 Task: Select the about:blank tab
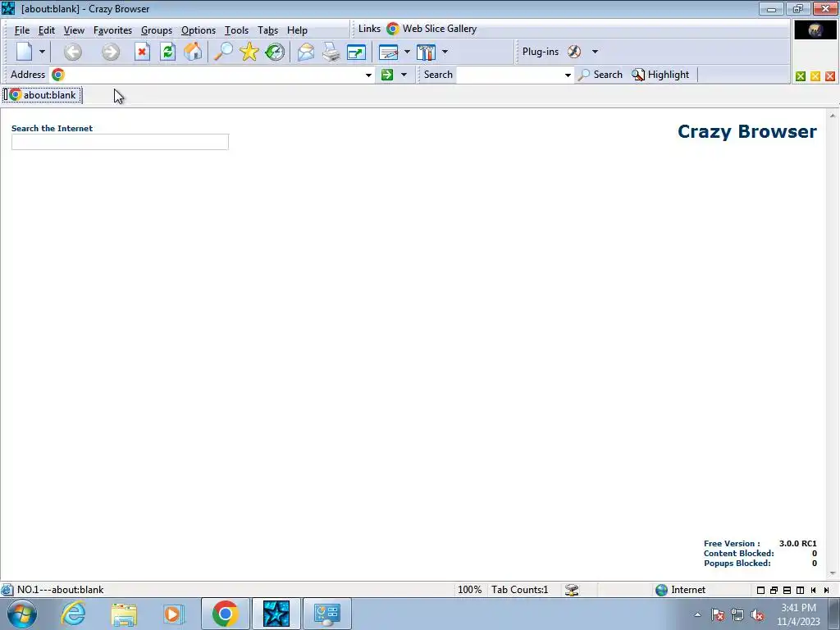[x=43, y=95]
